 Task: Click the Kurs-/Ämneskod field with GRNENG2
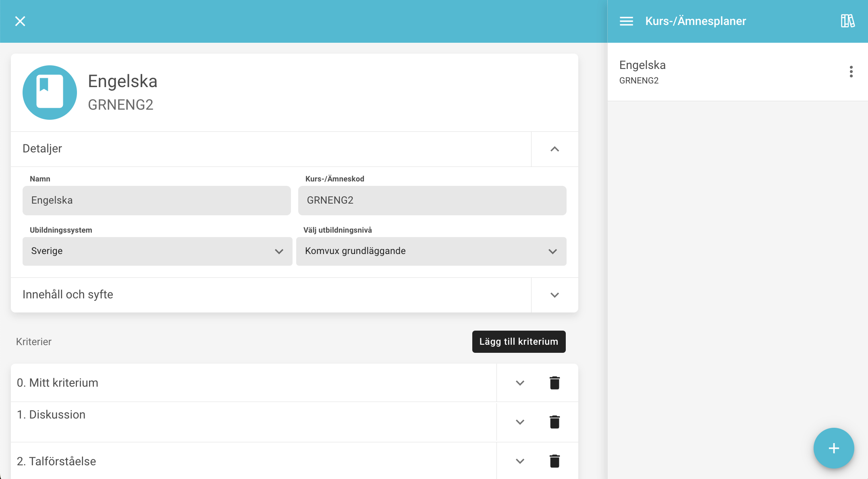[x=432, y=200]
